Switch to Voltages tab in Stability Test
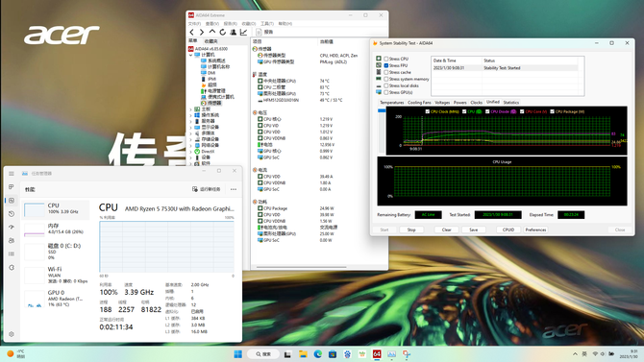 [442, 102]
